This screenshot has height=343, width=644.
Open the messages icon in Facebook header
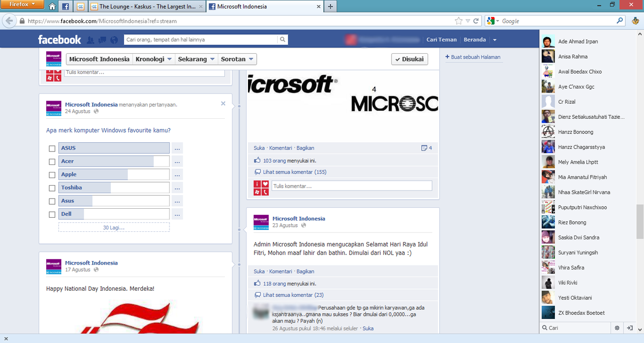point(102,40)
